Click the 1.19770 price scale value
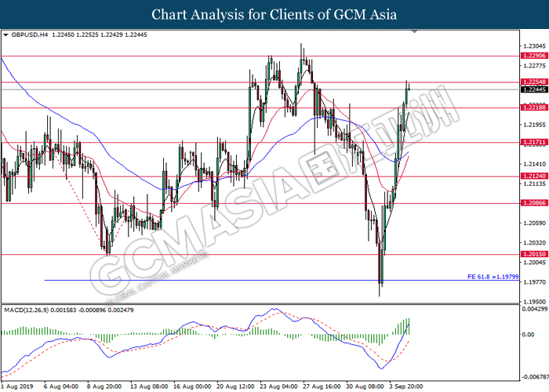Viewport: 549px width, 392px height. tap(534, 282)
